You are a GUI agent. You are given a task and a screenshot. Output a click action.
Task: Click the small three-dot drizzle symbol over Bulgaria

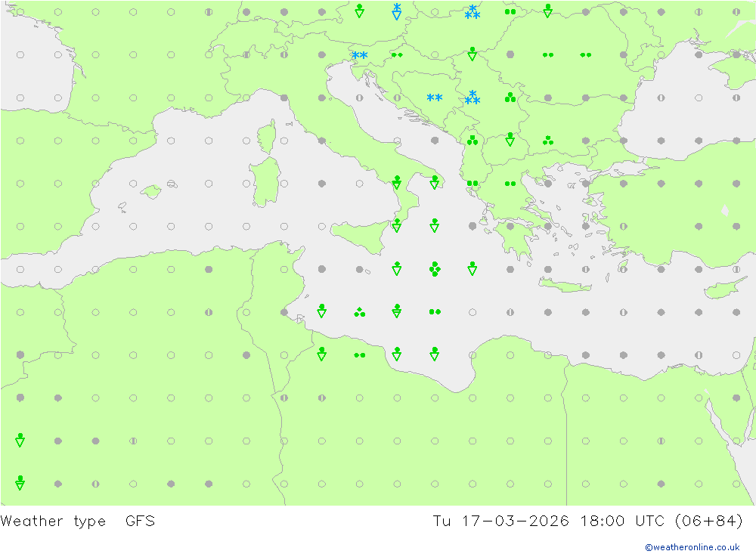point(547,141)
